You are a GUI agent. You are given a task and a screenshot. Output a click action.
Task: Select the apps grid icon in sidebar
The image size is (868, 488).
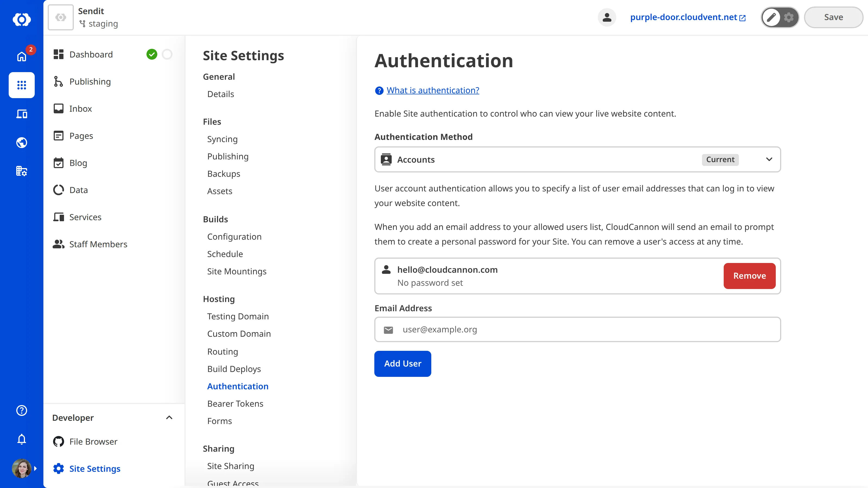(22, 85)
